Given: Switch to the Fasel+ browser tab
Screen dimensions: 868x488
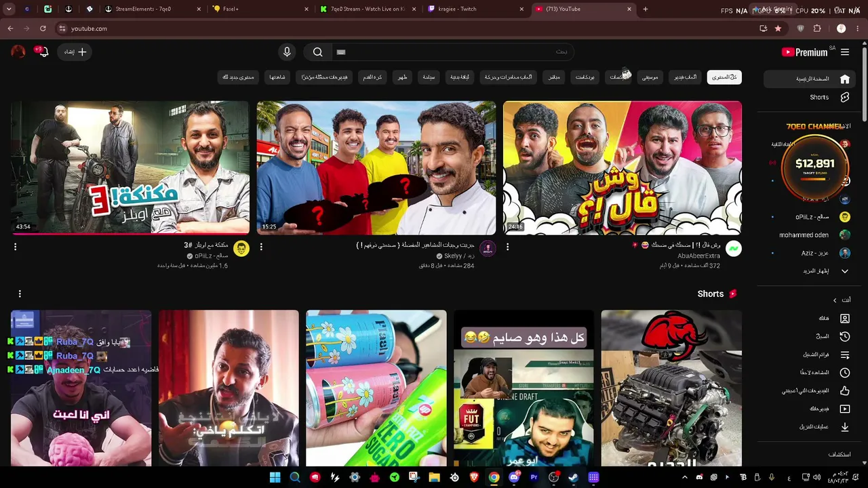Looking at the screenshot, I should pyautogui.click(x=260, y=9).
